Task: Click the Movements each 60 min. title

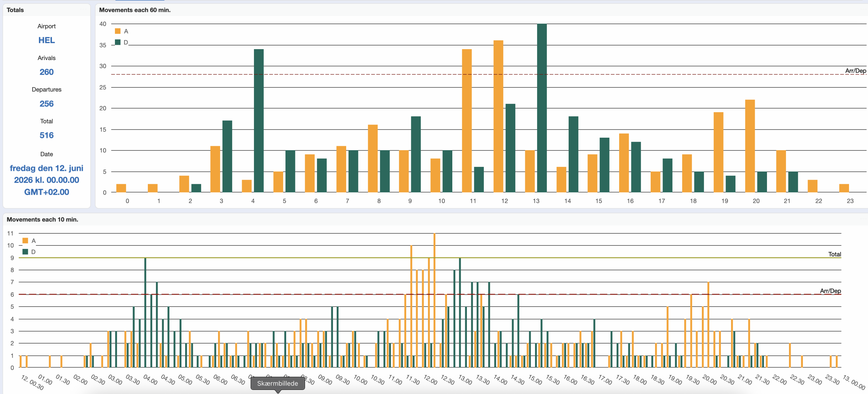Action: point(135,10)
